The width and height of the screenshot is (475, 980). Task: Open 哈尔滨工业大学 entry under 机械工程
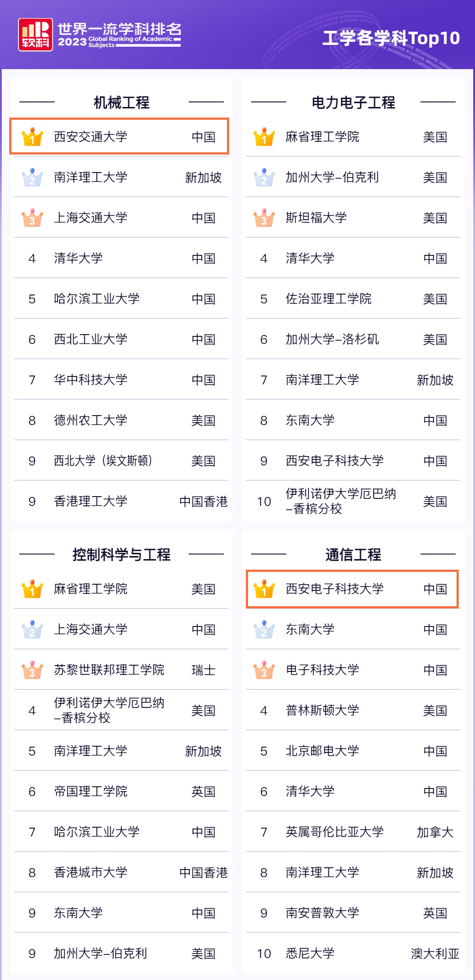(x=121, y=298)
